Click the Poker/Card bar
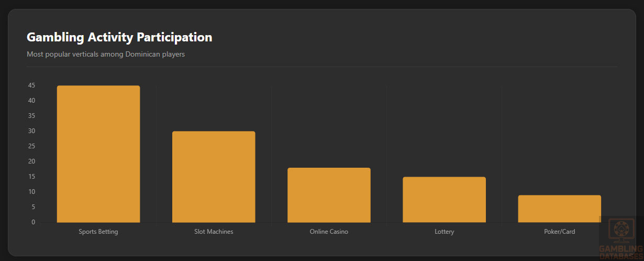The image size is (644, 261). click(x=559, y=209)
